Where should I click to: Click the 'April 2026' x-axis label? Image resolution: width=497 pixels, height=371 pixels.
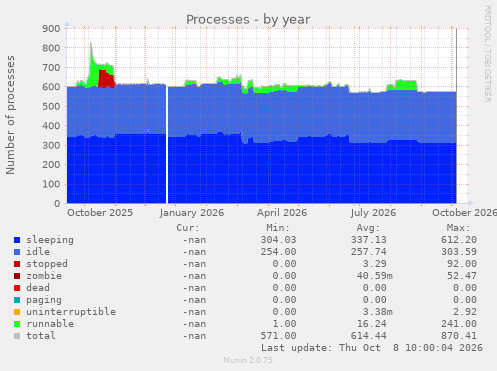(282, 213)
